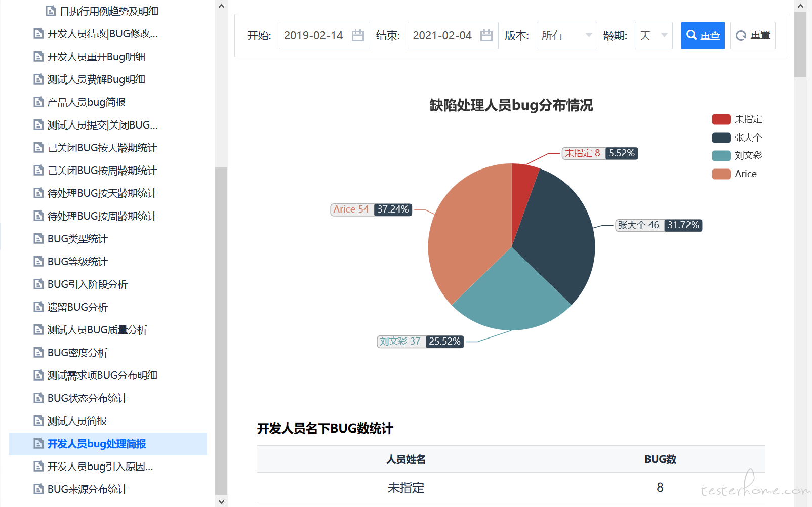Open 测试人员BUG质量分析 report

(97, 330)
